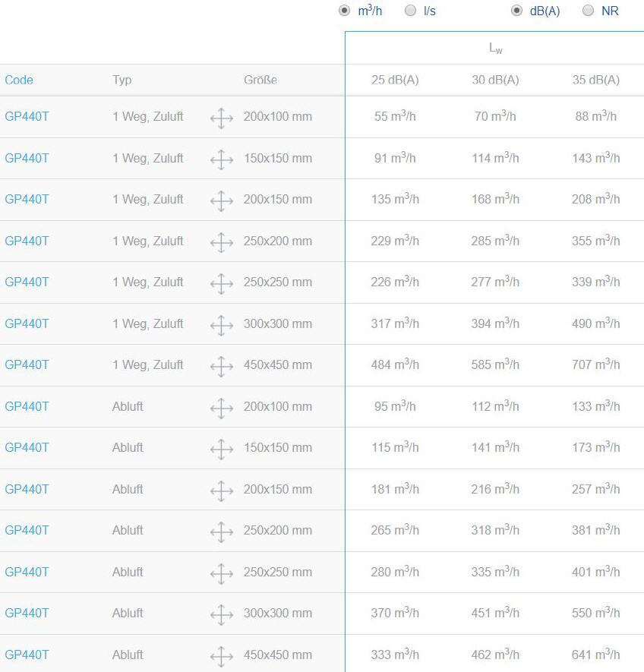The image size is (644, 672).
Task: Open GP440T link for Abluft 300x300 mm
Action: coord(27,613)
